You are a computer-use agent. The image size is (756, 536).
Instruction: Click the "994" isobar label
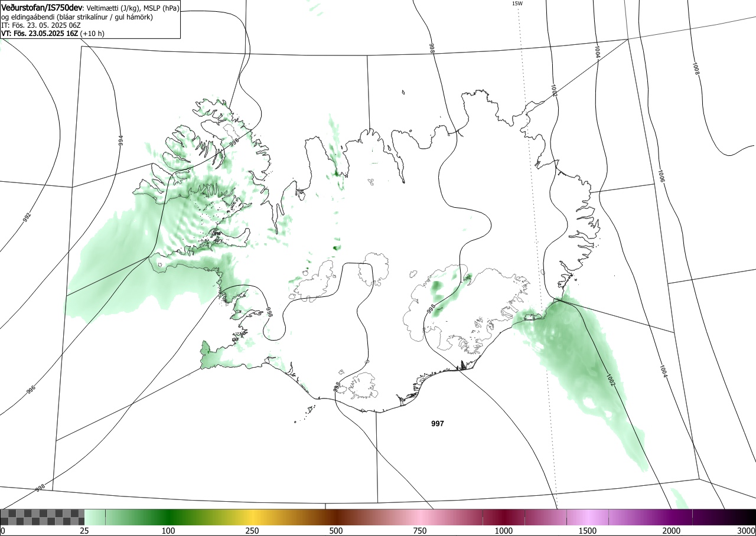(120, 140)
